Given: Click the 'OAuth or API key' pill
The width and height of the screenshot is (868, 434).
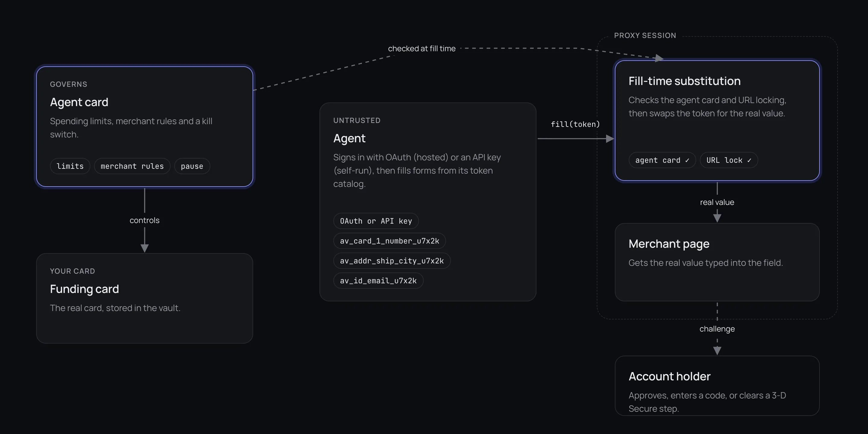Looking at the screenshot, I should 376,221.
